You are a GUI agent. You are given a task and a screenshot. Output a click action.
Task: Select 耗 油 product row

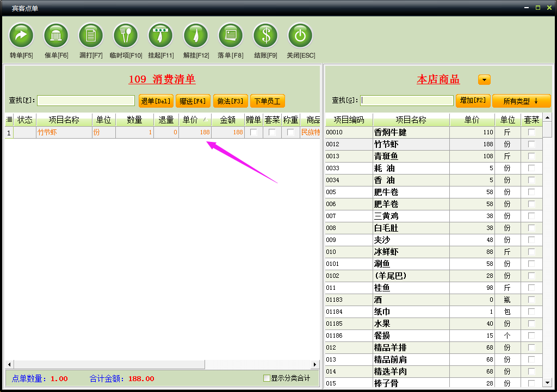pyautogui.click(x=434, y=168)
